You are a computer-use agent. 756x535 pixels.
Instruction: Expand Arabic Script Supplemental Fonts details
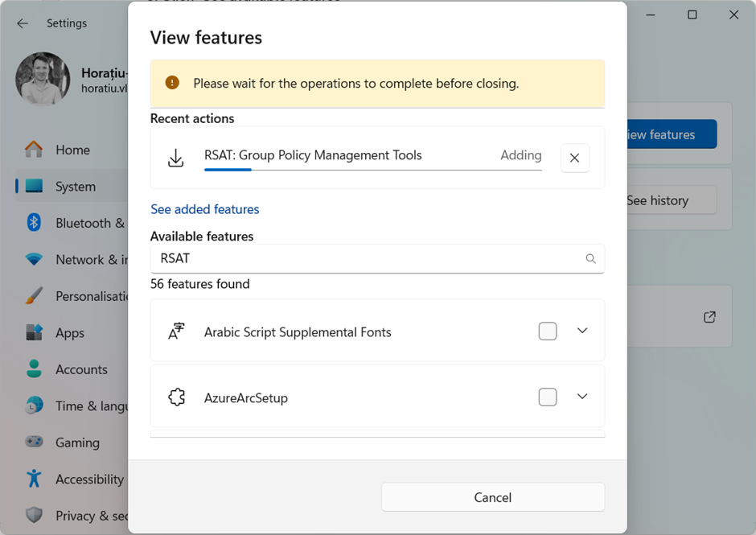(582, 331)
